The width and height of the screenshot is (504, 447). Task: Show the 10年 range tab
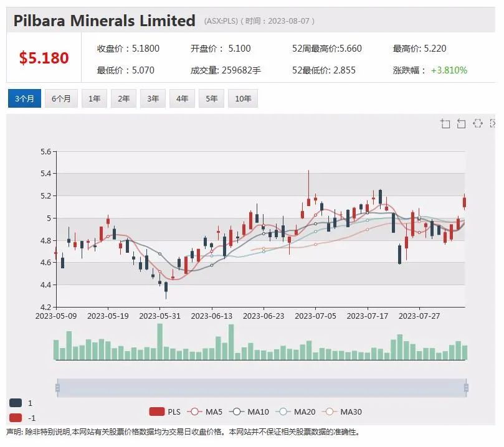(243, 98)
